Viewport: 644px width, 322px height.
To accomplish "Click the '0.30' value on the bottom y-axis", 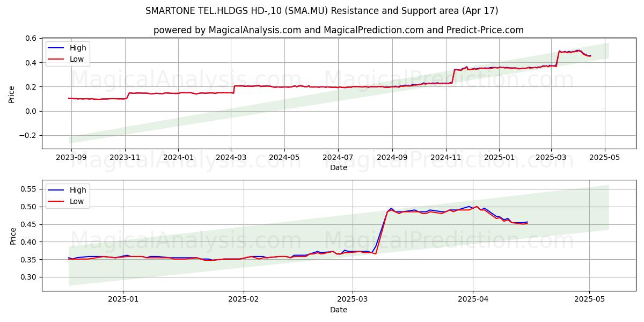I will (28, 277).
